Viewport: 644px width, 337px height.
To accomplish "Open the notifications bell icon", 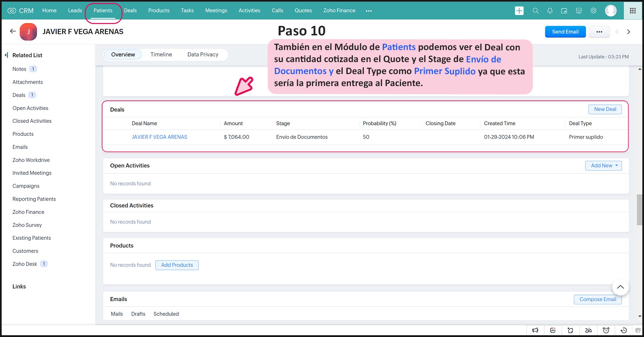I will coord(550,11).
